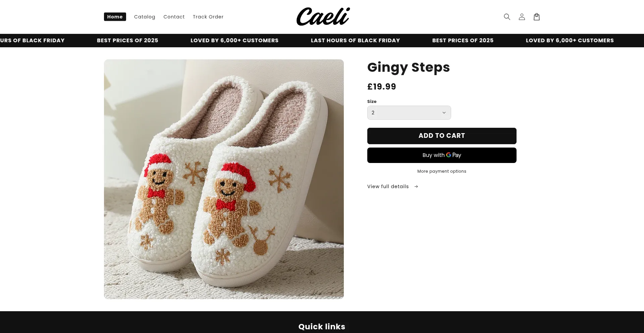Screen dimensions: 644x333
Task: Follow the View full details link
Action: [x=388, y=187]
